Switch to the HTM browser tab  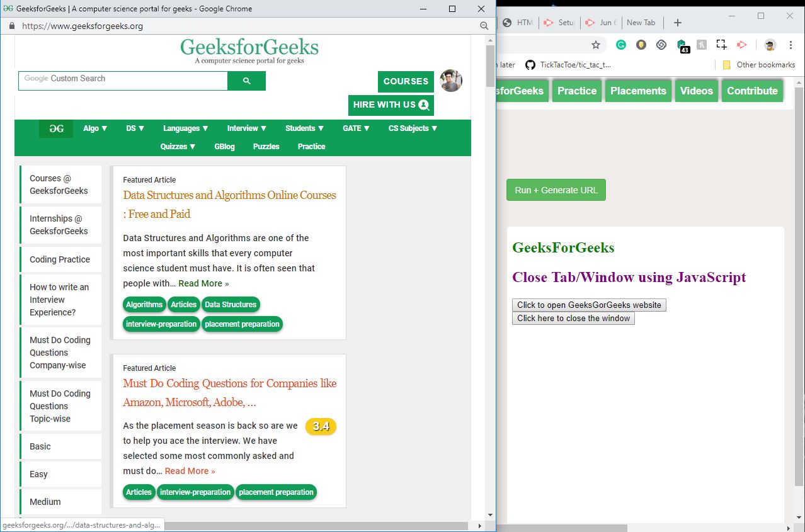coord(518,23)
